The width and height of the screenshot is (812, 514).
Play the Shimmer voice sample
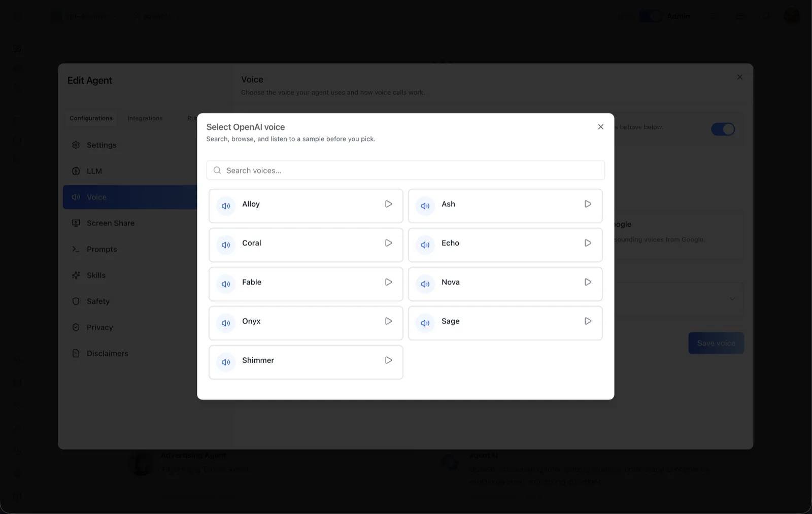coord(388,360)
